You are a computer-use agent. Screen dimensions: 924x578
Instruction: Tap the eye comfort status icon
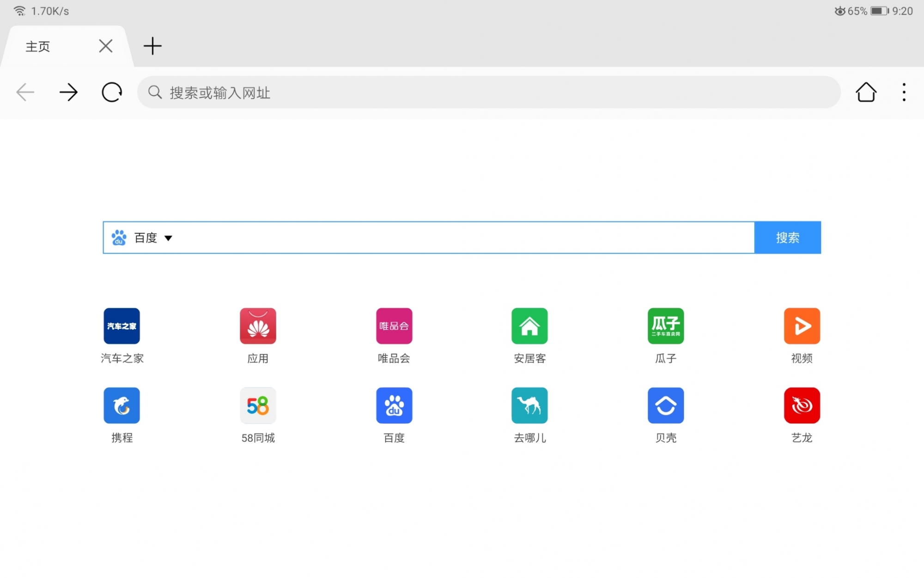(840, 11)
